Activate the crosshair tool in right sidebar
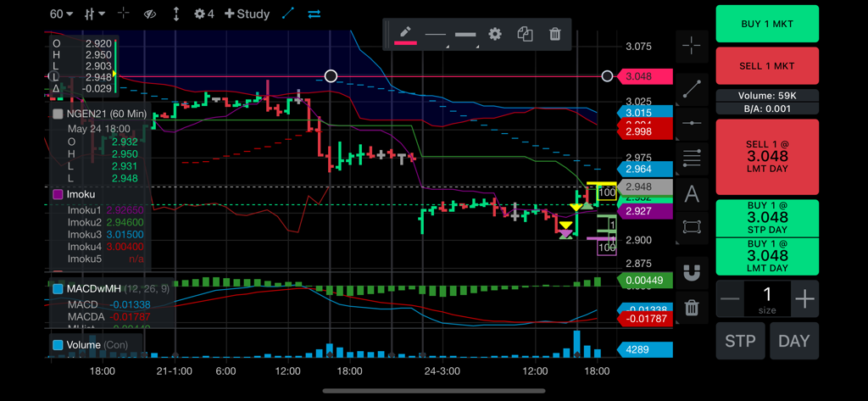The height and width of the screenshot is (401, 868). tap(692, 46)
